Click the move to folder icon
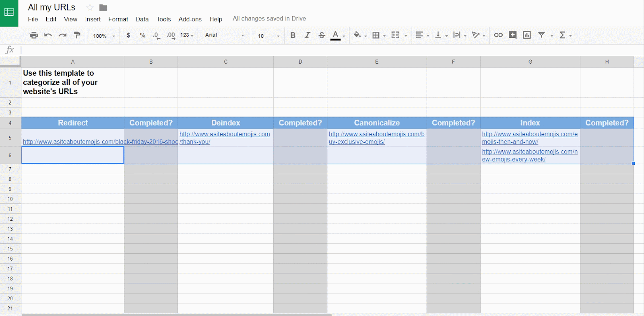The height and width of the screenshot is (316, 644). click(103, 8)
